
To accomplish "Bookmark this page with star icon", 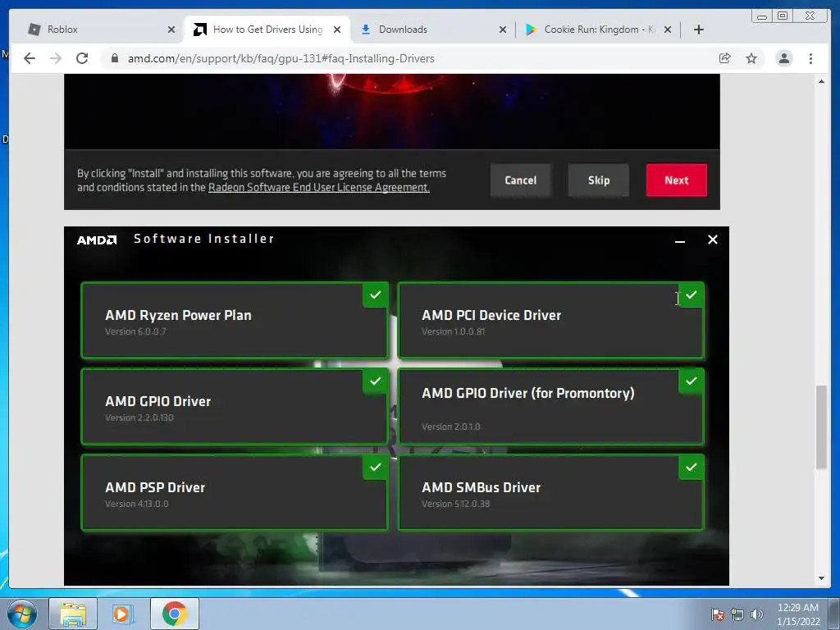I will click(751, 58).
